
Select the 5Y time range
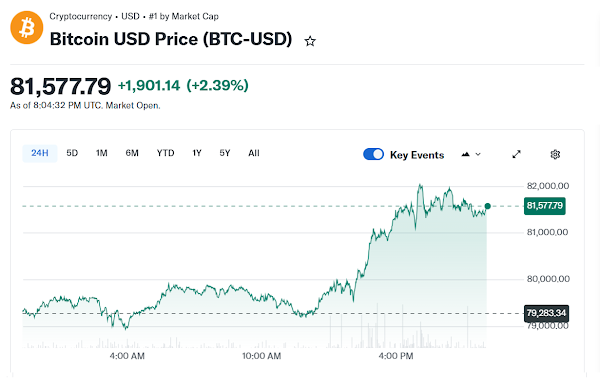[x=225, y=153]
